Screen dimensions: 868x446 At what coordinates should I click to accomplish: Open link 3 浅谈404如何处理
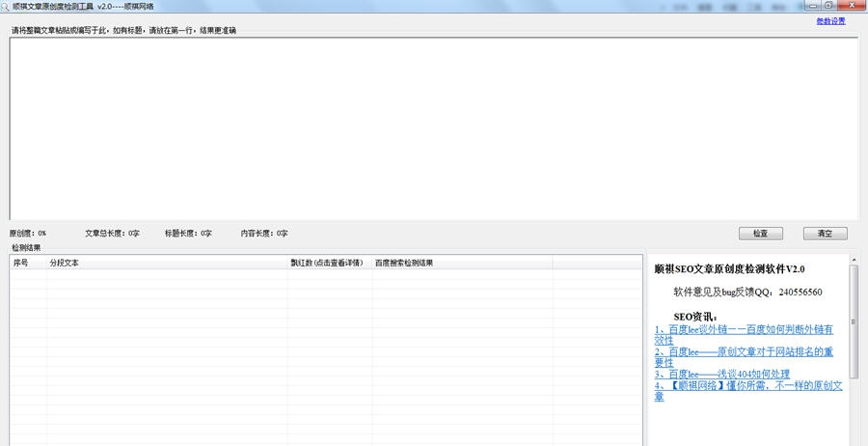click(x=721, y=374)
